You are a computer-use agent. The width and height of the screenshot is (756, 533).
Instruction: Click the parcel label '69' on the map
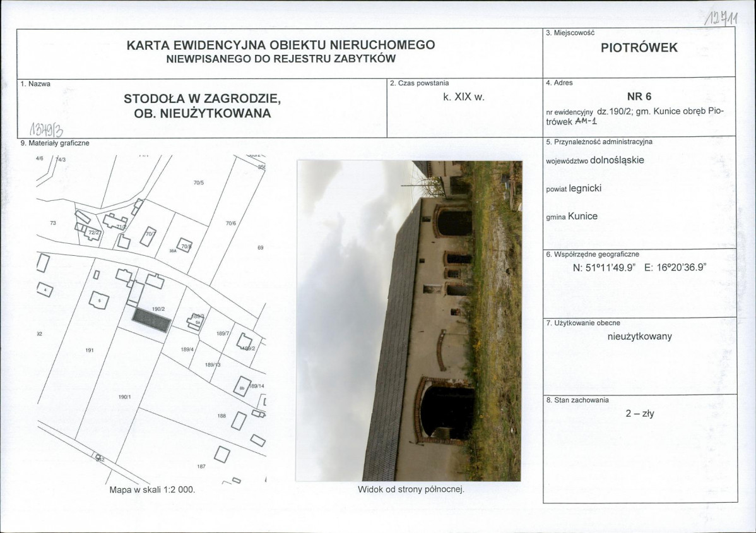[261, 248]
